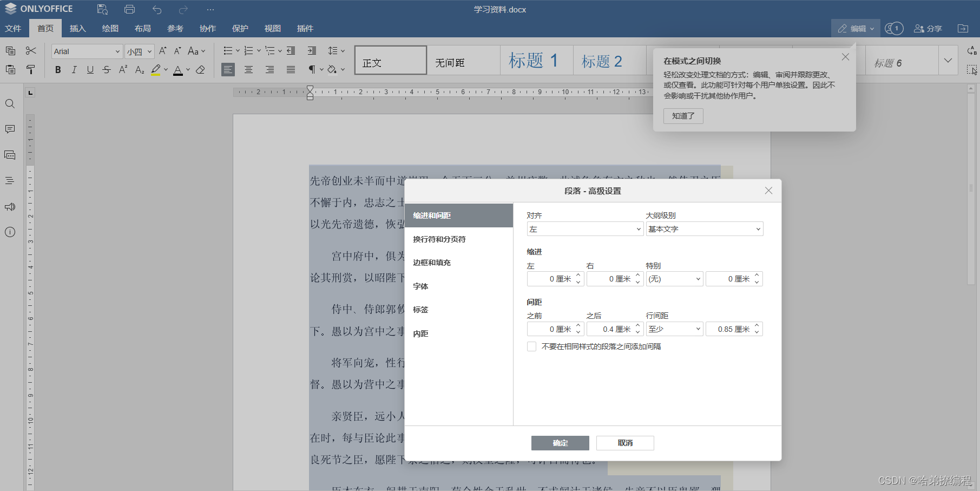Open the font size 小四 dropdown

coord(149,51)
